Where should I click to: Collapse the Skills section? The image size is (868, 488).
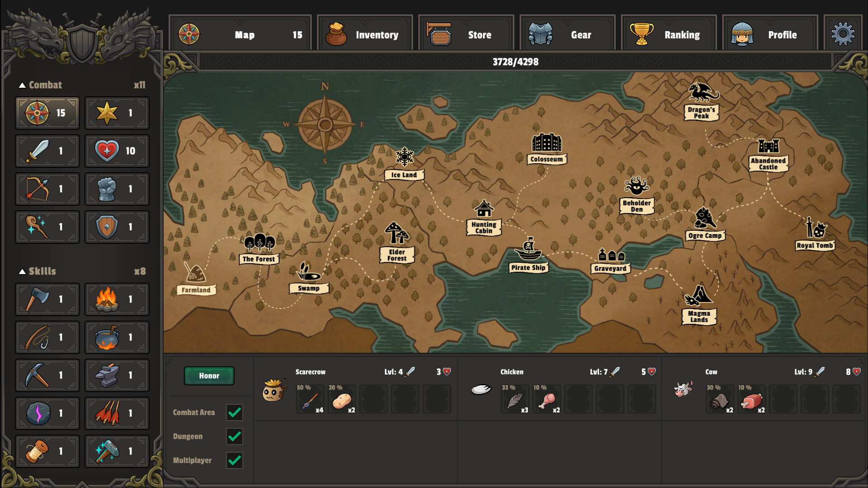[23, 271]
